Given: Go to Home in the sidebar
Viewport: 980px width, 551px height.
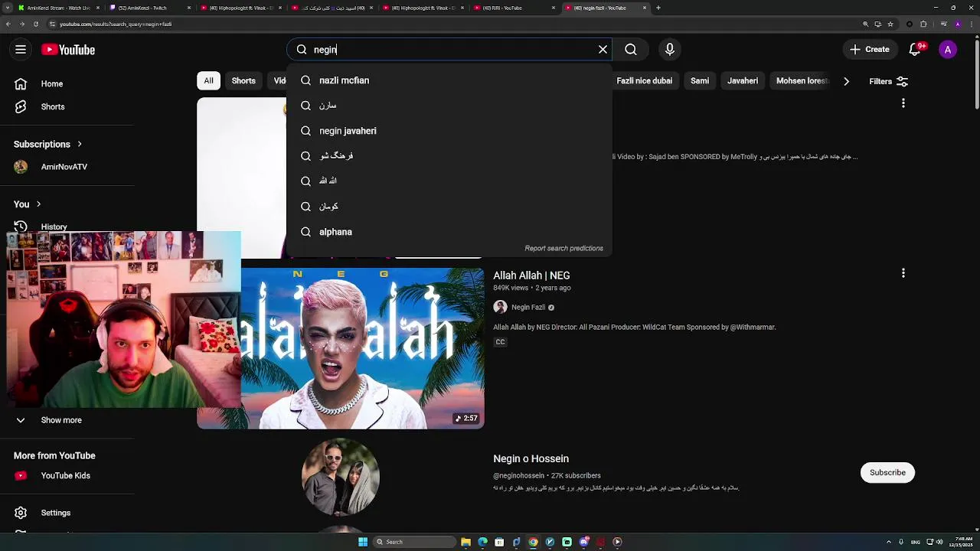Looking at the screenshot, I should [x=52, y=84].
